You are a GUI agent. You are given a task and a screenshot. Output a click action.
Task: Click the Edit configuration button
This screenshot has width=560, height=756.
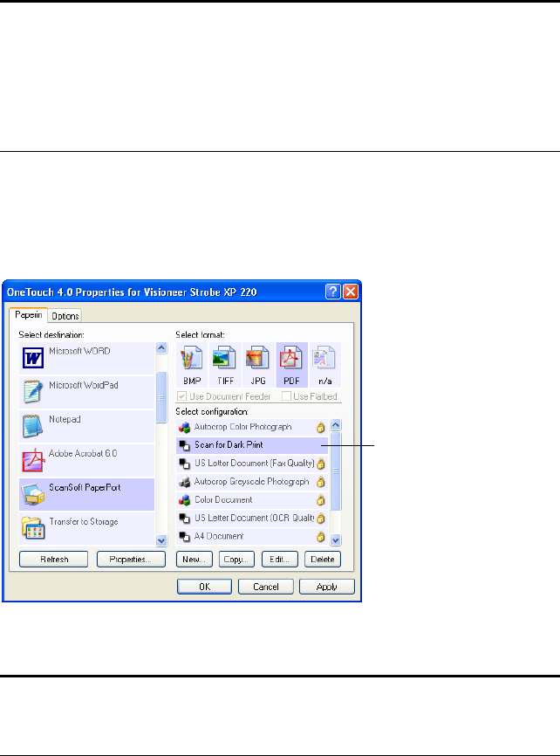click(280, 560)
